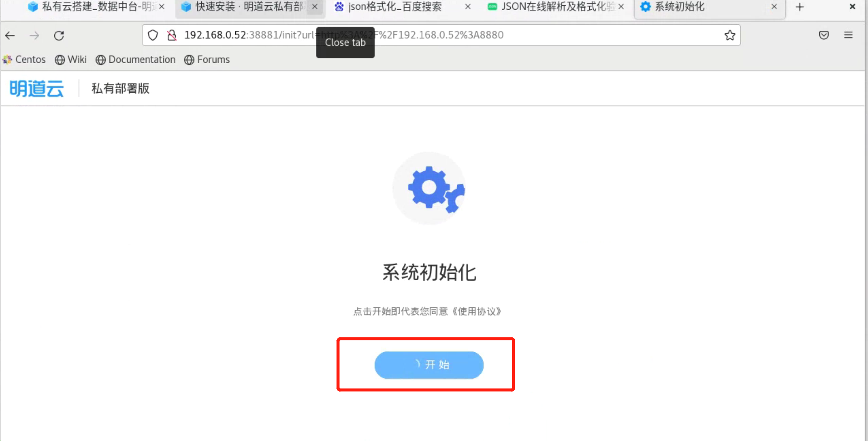Open a new tab with plus icon
868x441 pixels.
(800, 7)
